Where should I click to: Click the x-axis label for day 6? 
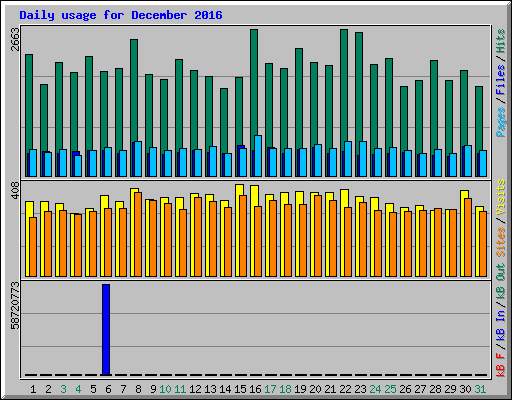tap(108, 389)
